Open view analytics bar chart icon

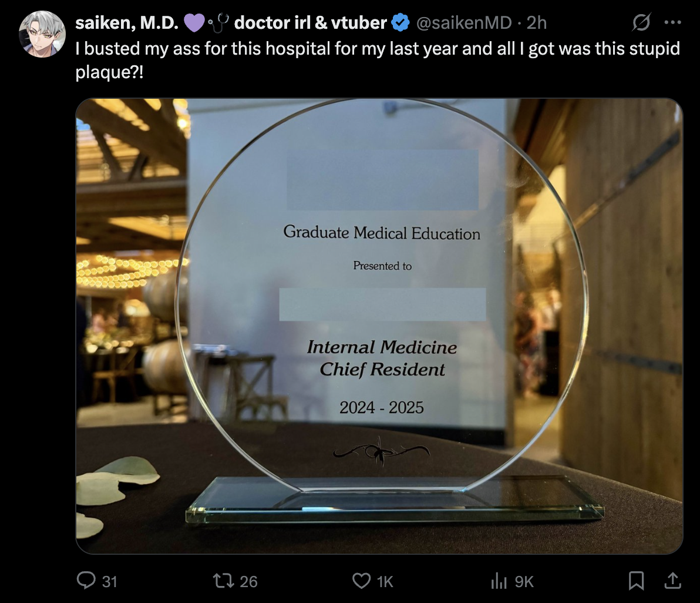(x=499, y=581)
